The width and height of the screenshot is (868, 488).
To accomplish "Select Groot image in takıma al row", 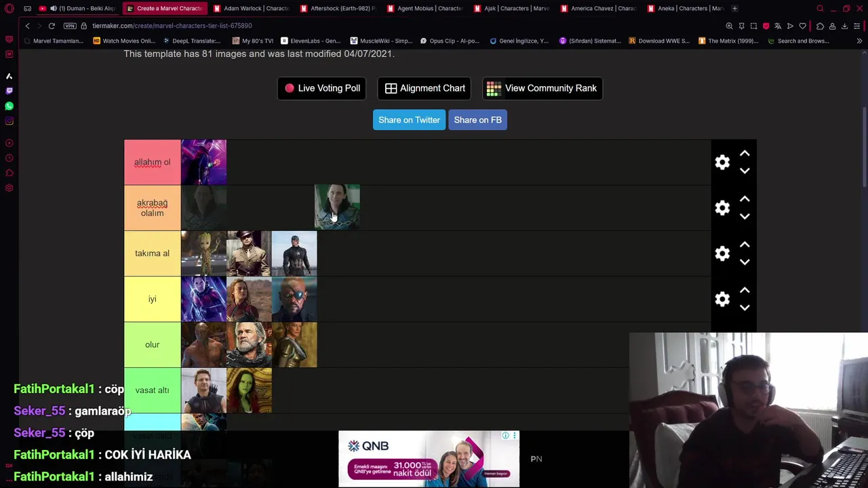I will click(x=203, y=253).
